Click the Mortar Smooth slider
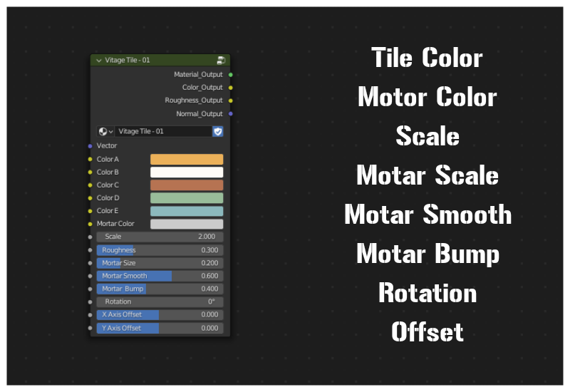Screen dimensions: 570x392 click(160, 276)
